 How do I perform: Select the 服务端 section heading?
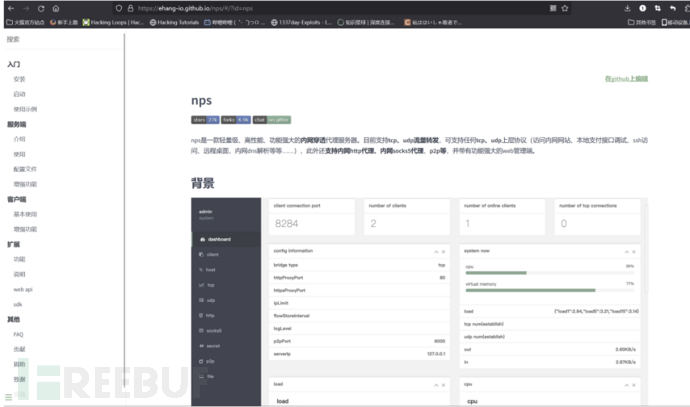coord(17,125)
